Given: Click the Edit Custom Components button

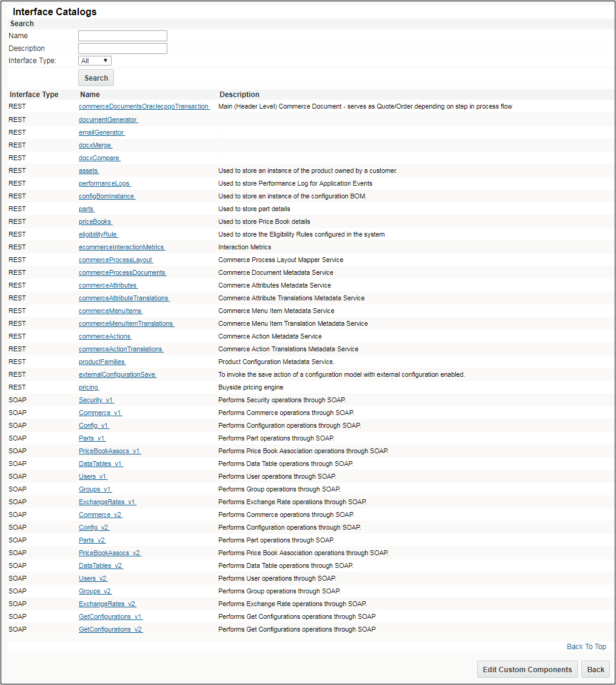Looking at the screenshot, I should click(x=527, y=669).
